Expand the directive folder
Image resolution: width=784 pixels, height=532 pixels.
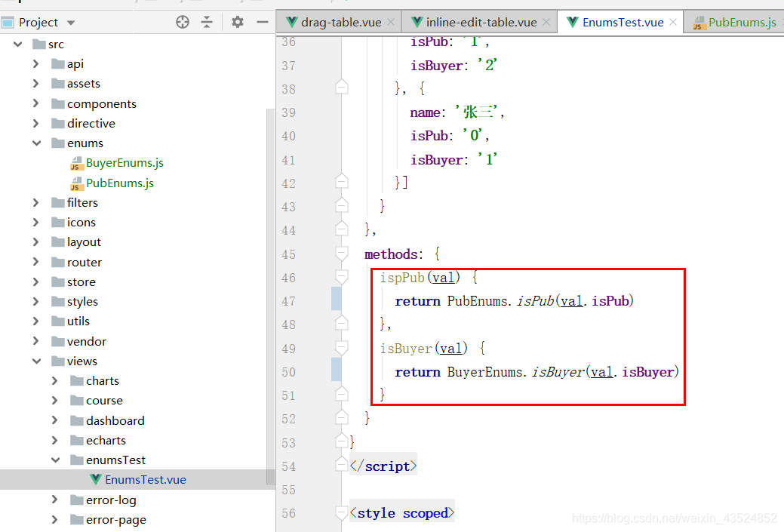coord(35,124)
